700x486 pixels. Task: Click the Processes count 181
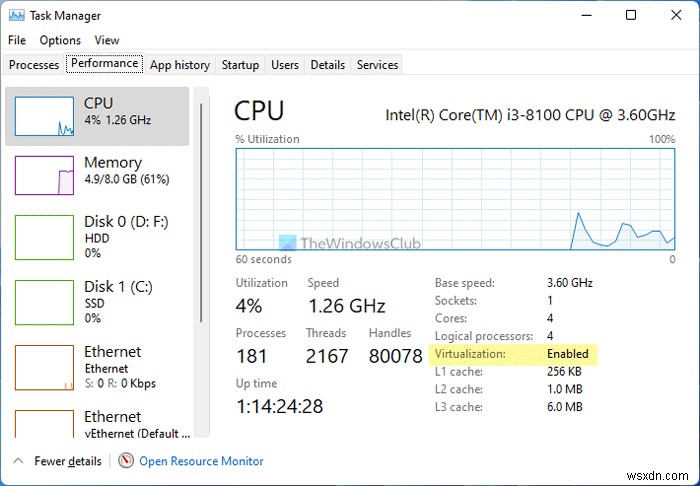(252, 356)
